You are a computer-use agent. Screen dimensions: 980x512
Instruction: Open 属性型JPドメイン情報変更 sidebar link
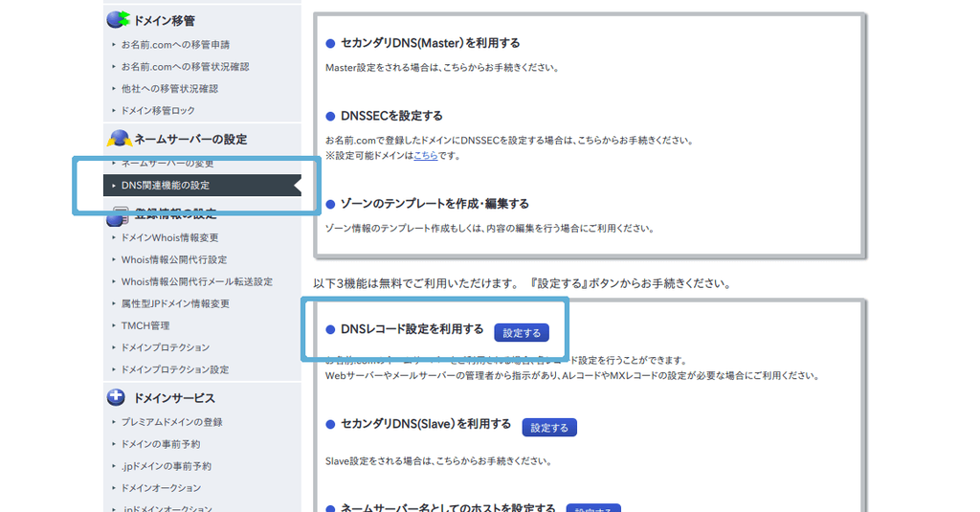click(x=175, y=303)
